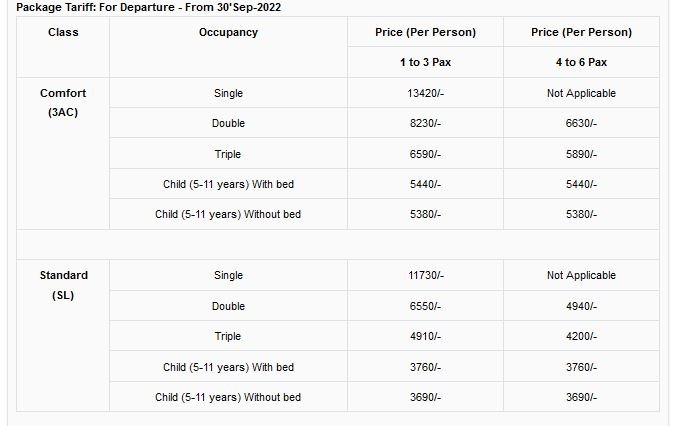Click the Occupancy column header
Screen dimensions: 674x426
(228, 32)
